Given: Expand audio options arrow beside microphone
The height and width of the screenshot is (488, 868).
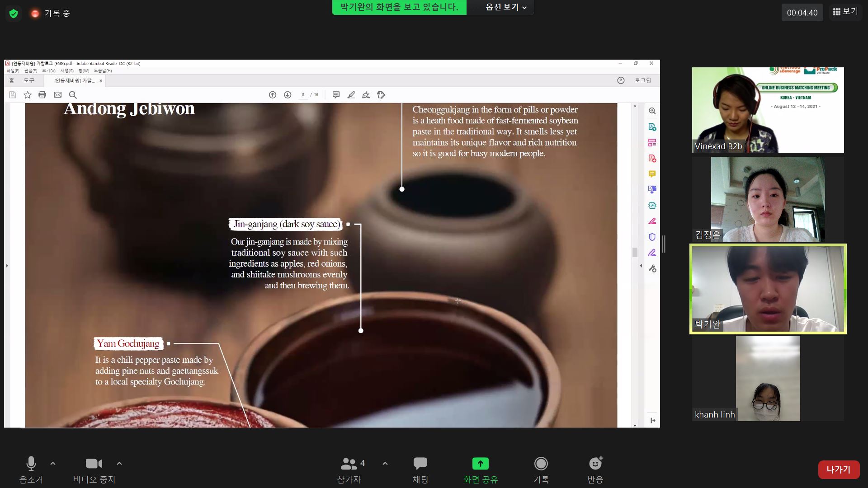Looking at the screenshot, I should (x=53, y=464).
